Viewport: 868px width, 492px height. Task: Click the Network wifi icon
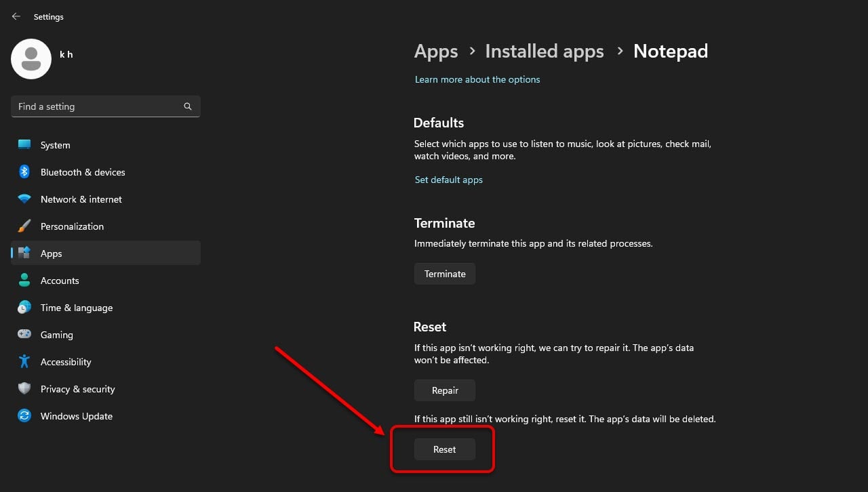(24, 199)
